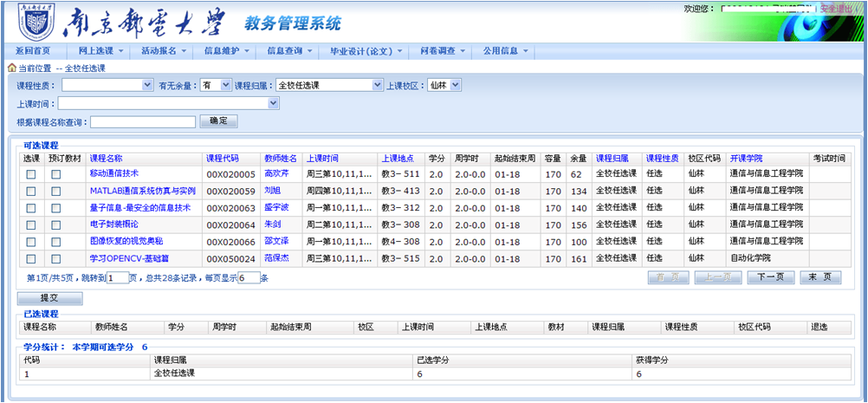
Task: Open the 课程性质 dropdown
Action: point(107,86)
